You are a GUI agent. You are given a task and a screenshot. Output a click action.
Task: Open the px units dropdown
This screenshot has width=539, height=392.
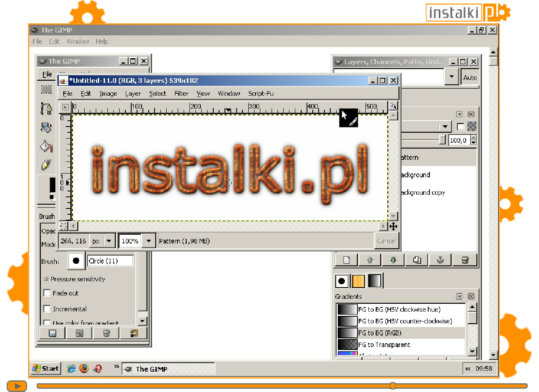coord(102,241)
